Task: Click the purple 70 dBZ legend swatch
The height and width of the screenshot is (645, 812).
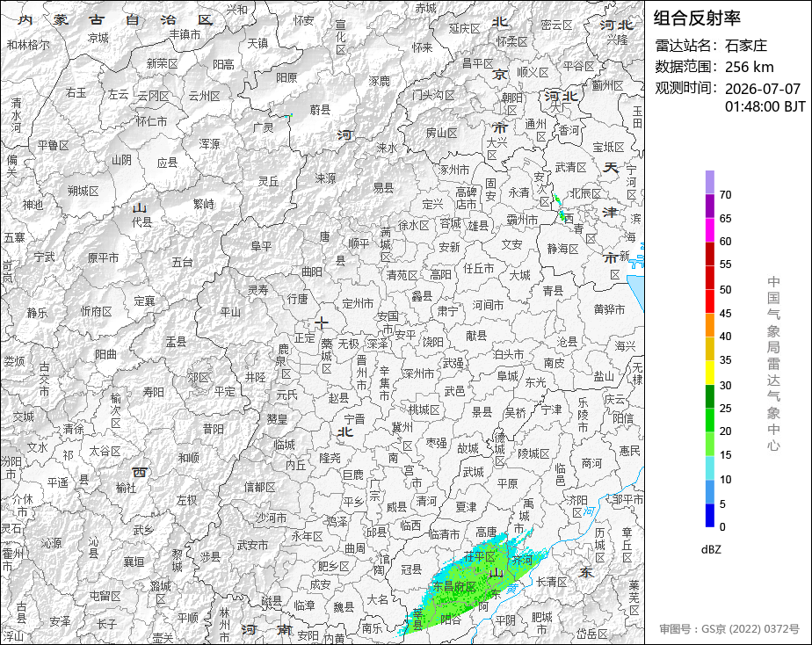Action: tap(709, 182)
